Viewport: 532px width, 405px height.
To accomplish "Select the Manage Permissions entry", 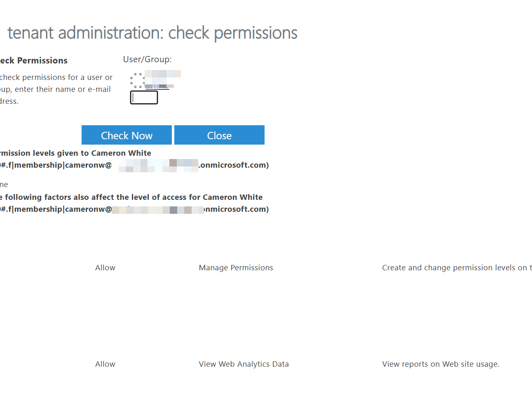I will 236,267.
